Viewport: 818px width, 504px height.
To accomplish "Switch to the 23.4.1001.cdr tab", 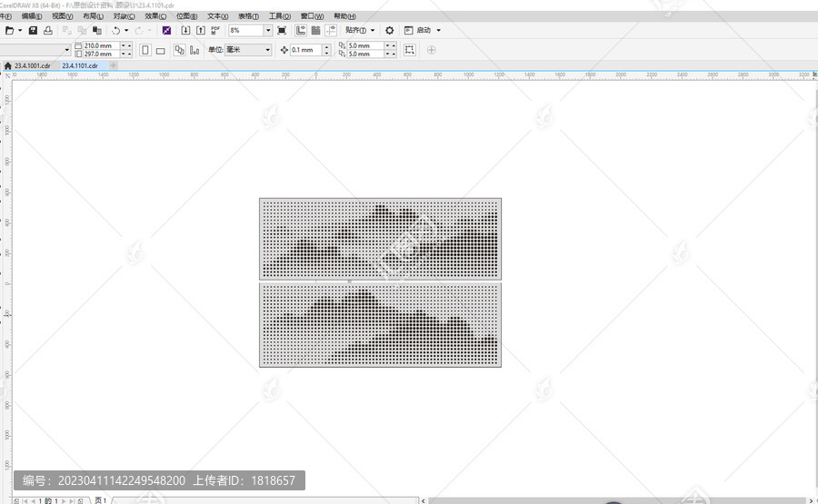I will click(x=33, y=65).
